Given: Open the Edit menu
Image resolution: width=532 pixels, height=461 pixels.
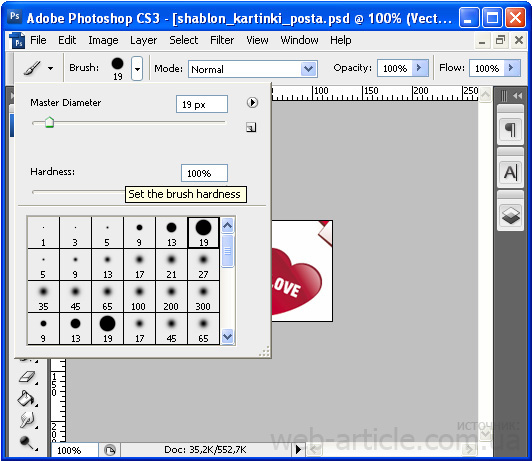Looking at the screenshot, I should point(67,40).
